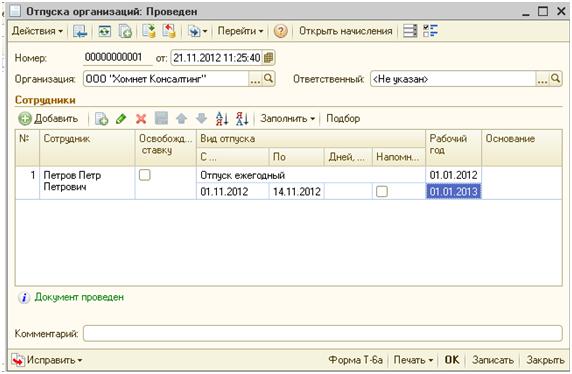Screen dimensions: 572x374
Task: Click the settings checklist icon
Action: [x=430, y=31]
